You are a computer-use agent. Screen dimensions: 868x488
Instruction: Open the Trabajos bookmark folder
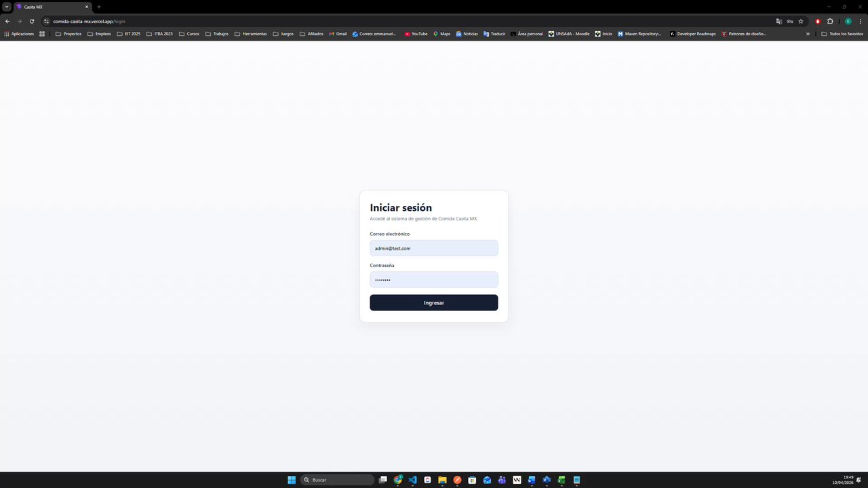(x=217, y=33)
